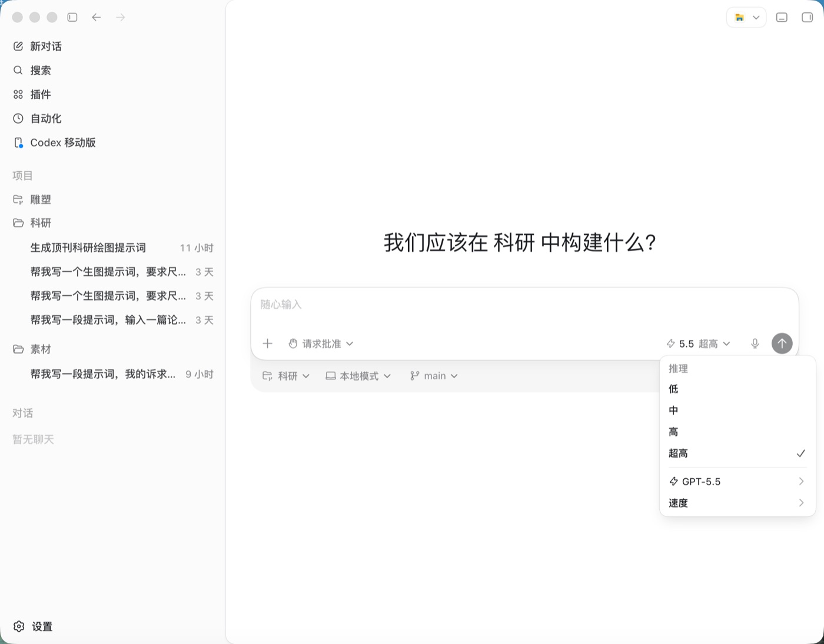824x644 pixels.
Task: Open chat 帮我写一段提示词，输入一篇论…
Action: point(112,320)
